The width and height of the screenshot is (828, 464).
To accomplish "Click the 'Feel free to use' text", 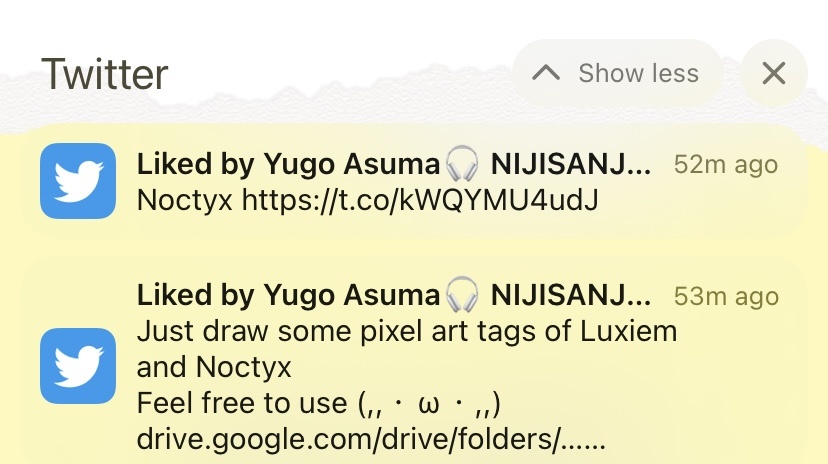I will [x=242, y=403].
